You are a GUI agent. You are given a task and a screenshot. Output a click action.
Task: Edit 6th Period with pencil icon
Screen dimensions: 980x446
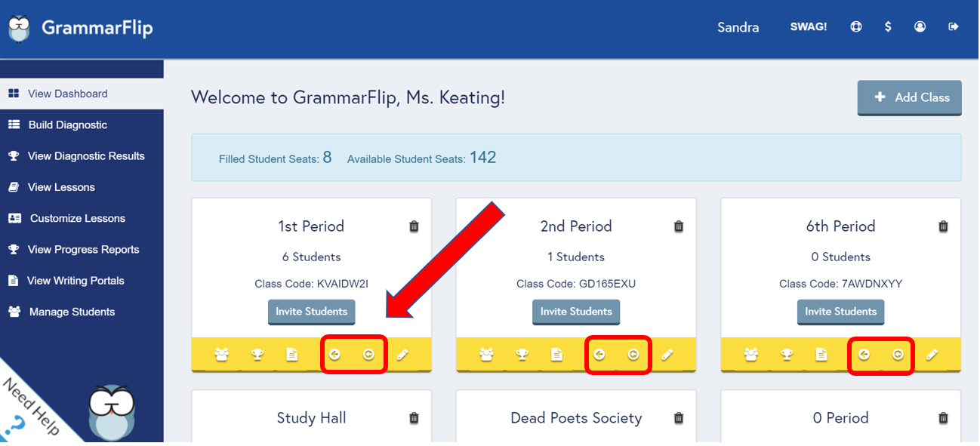click(932, 355)
